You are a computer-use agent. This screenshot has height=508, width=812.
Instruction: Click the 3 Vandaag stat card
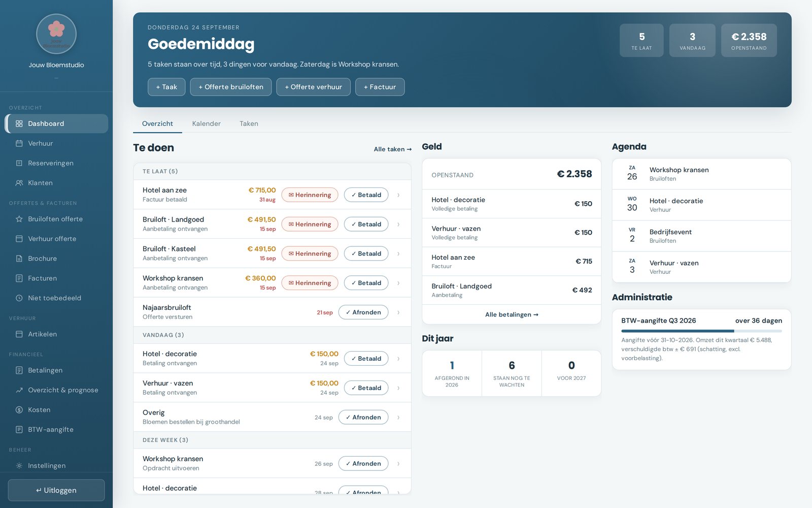point(692,40)
